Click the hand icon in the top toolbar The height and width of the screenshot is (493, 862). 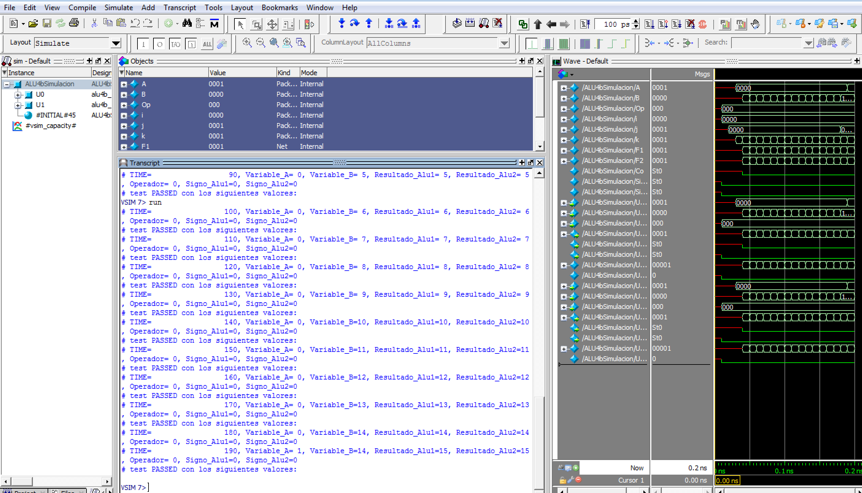(755, 24)
